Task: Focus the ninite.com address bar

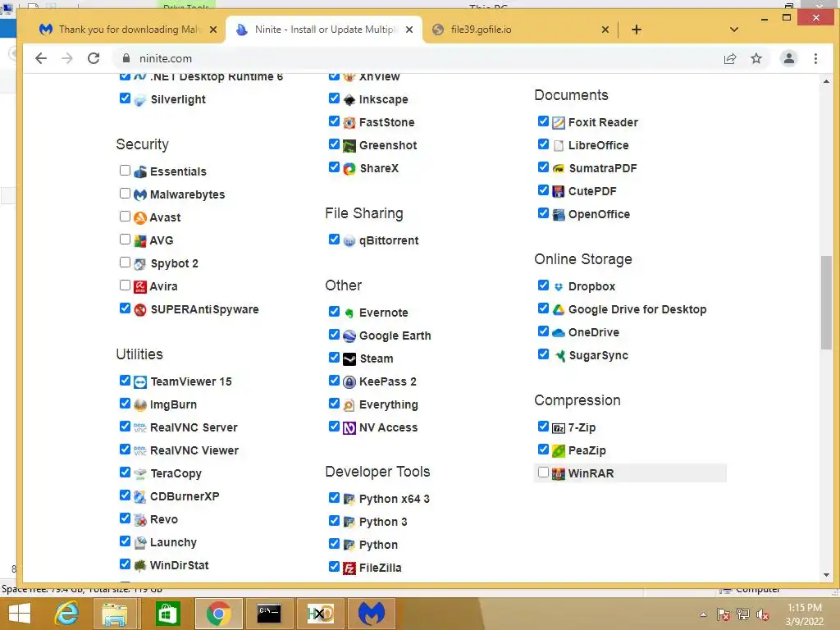Action: 418,58
